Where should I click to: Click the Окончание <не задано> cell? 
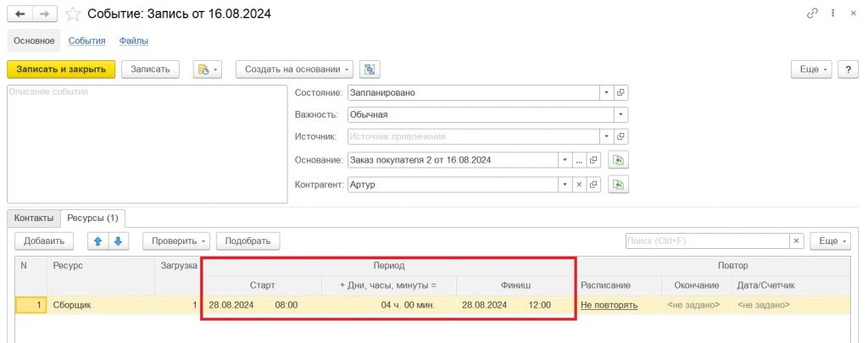[x=697, y=305]
